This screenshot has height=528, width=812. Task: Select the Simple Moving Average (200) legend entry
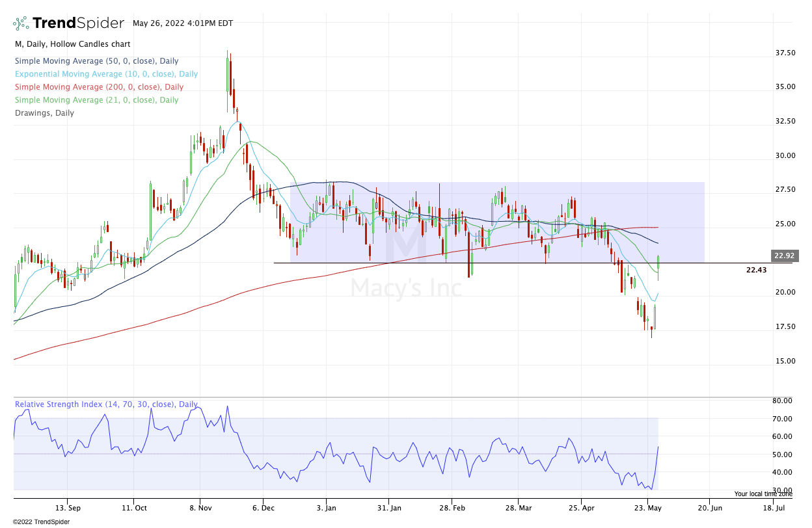[99, 87]
